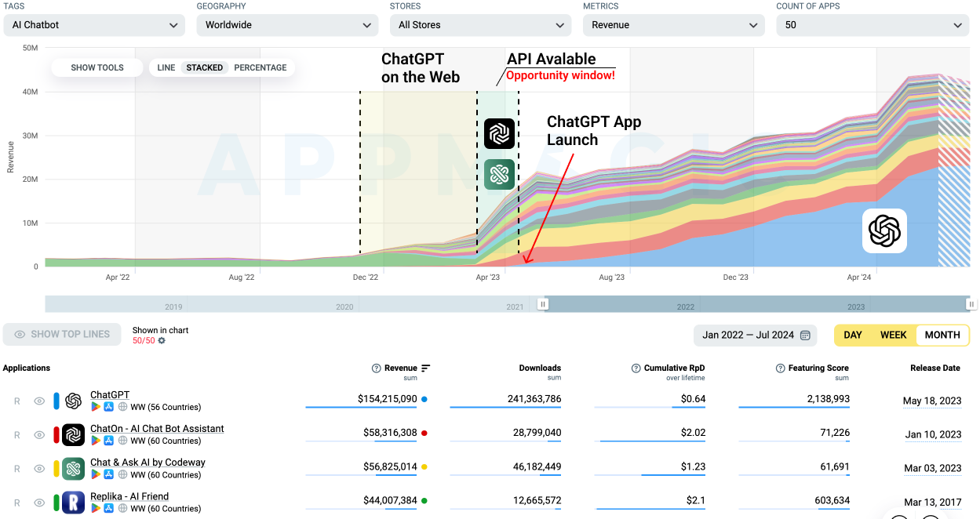Viewport: 980px width, 519px height.
Task: Toggle ChatGPT visibility eye icon
Action: (39, 401)
